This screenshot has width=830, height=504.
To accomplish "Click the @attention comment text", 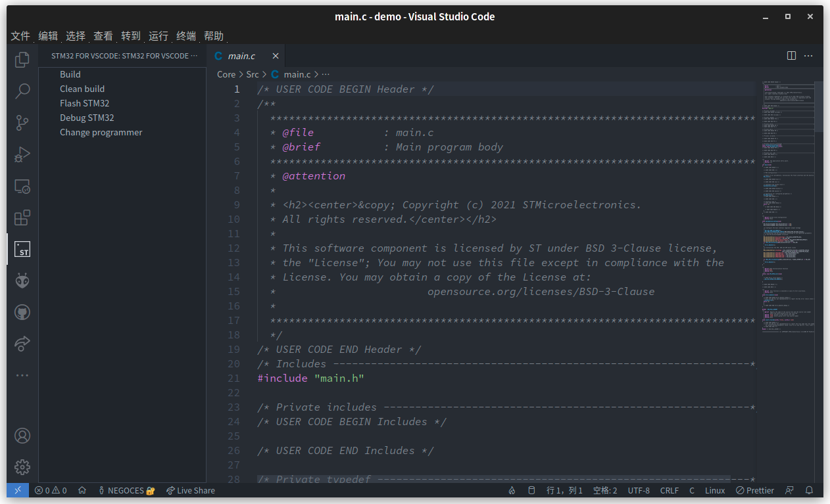I will click(x=314, y=176).
